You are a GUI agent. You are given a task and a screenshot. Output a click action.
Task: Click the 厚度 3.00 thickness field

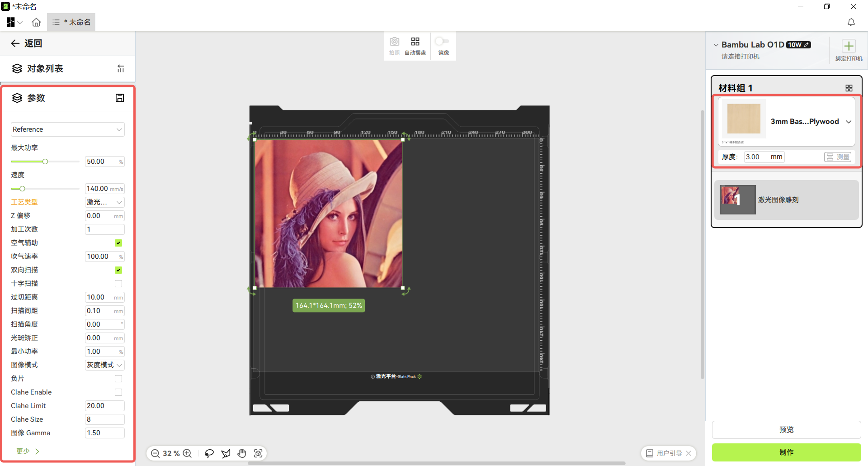(764, 157)
